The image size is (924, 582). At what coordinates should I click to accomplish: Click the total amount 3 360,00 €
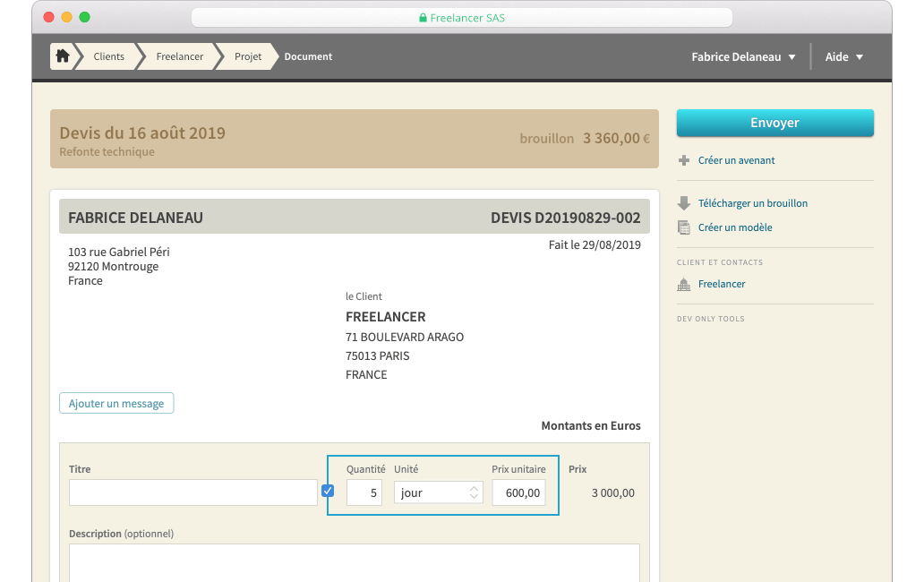coord(616,139)
